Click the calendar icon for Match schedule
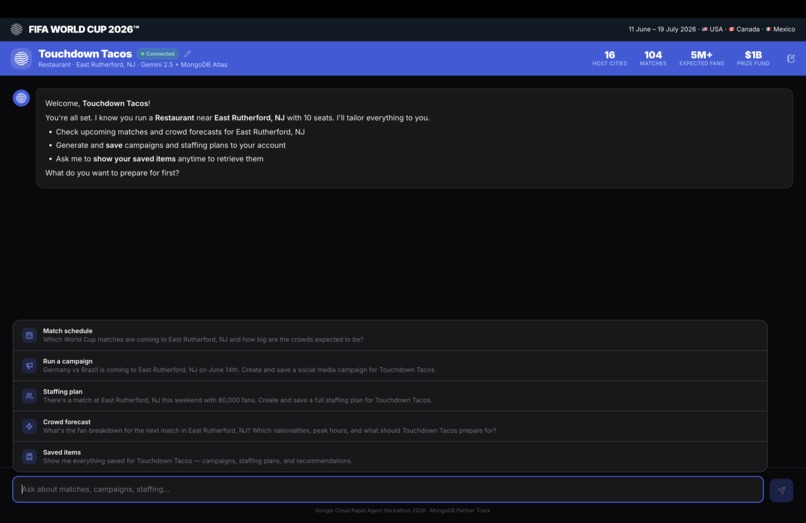The height and width of the screenshot is (523, 806). click(29, 335)
